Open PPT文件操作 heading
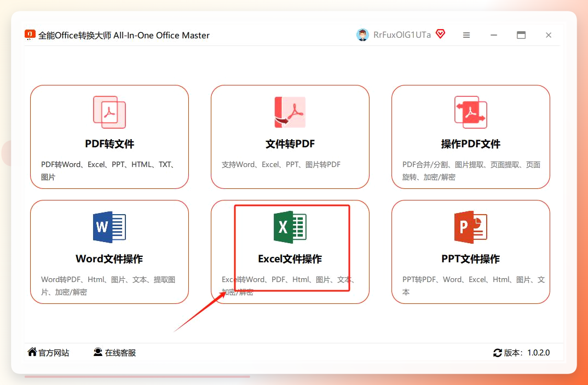This screenshot has height=385, width=588. [471, 259]
